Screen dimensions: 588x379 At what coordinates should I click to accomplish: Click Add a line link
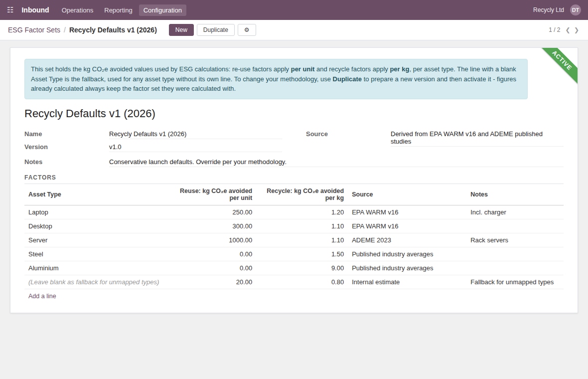coord(42,296)
